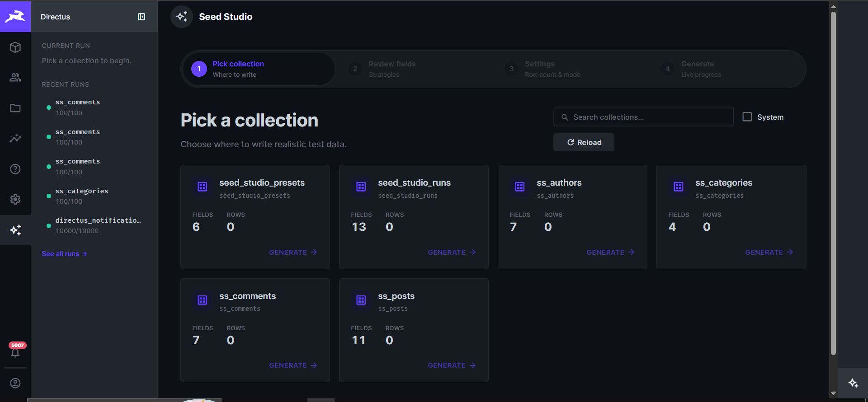Click the Directus project name
The width and height of the screenshot is (868, 402).
point(55,17)
